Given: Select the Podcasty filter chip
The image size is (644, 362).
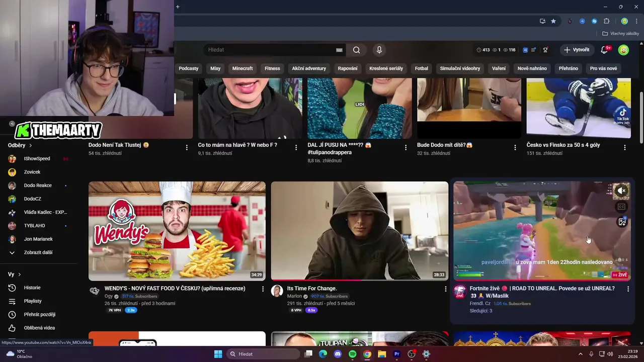Looking at the screenshot, I should [x=189, y=68].
